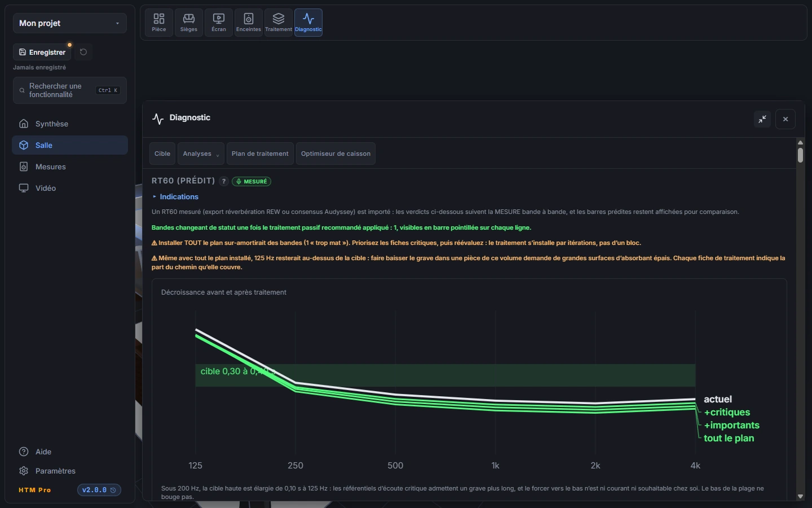Click the 'Décroissance avant et après traitement' title
The width and height of the screenshot is (812, 508).
(x=224, y=292)
